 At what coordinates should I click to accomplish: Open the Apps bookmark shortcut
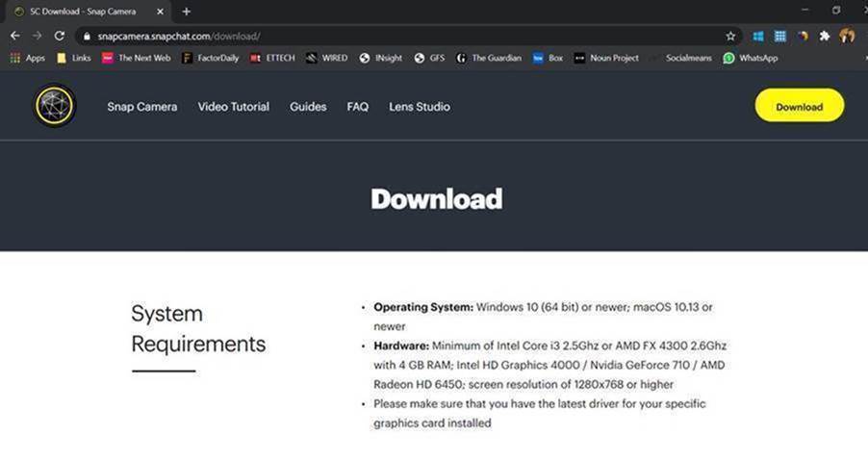[x=28, y=58]
